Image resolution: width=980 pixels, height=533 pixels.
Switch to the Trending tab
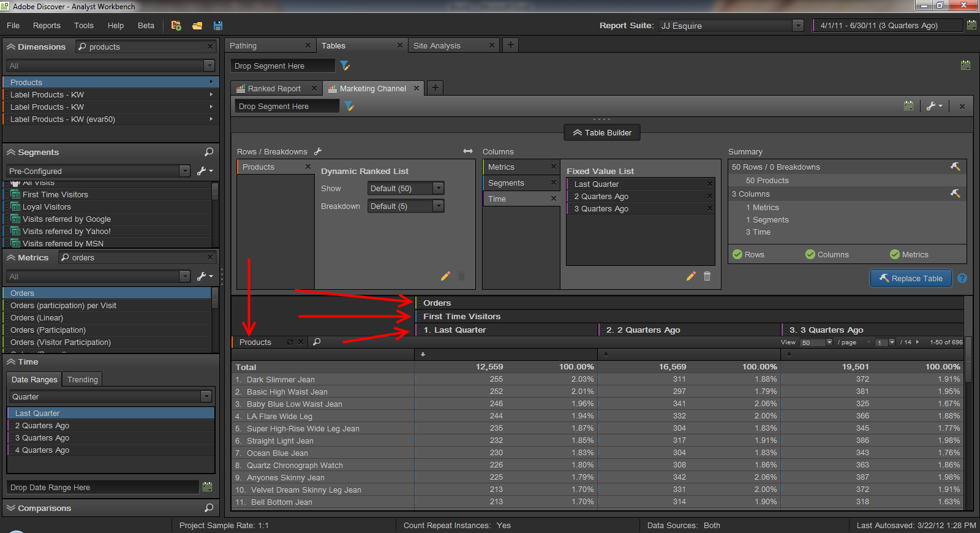coord(83,380)
